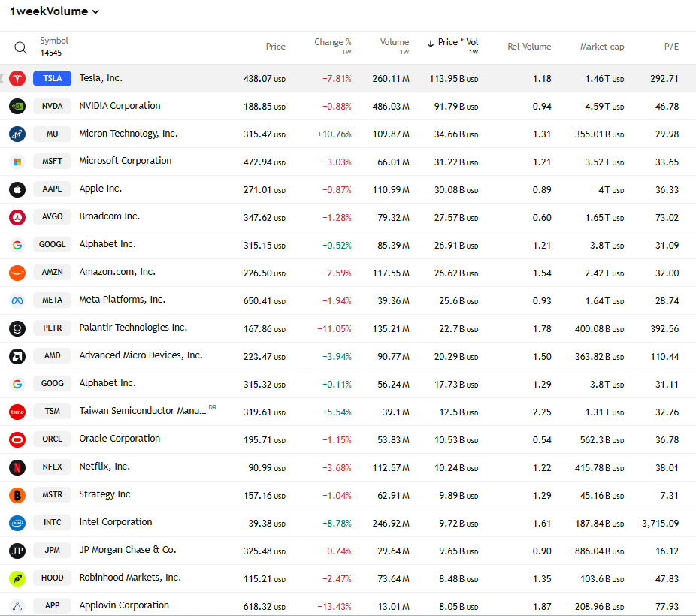Open the 1weekVolume screen dropdown

tap(54, 11)
